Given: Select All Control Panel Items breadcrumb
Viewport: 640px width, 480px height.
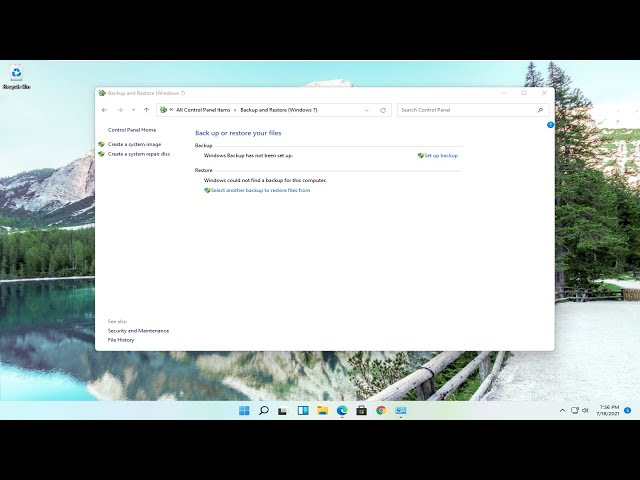Looking at the screenshot, I should (203, 110).
